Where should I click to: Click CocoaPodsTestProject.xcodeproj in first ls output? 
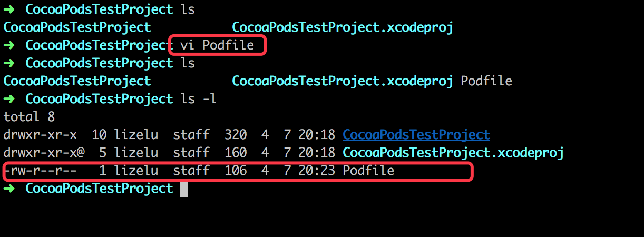pyautogui.click(x=343, y=27)
